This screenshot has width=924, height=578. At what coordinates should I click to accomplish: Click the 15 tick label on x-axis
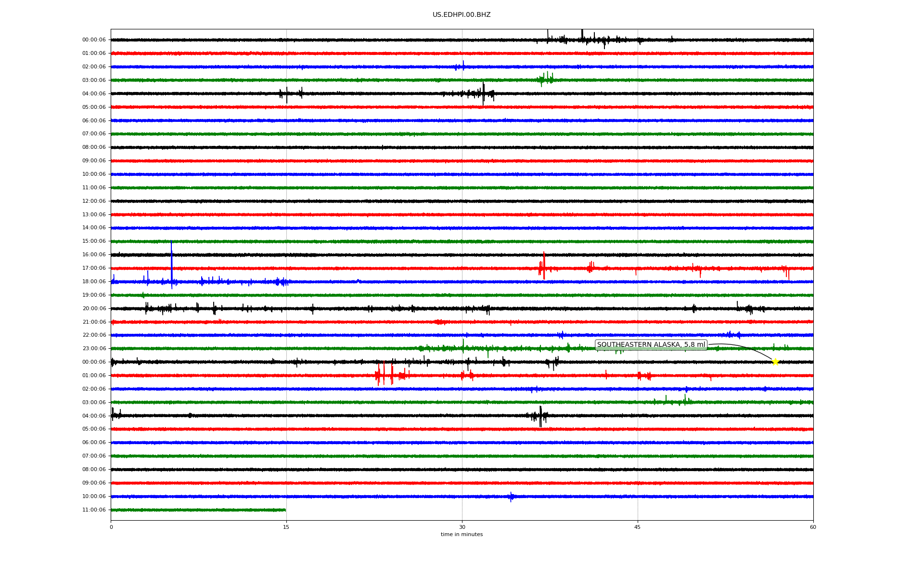pos(286,527)
